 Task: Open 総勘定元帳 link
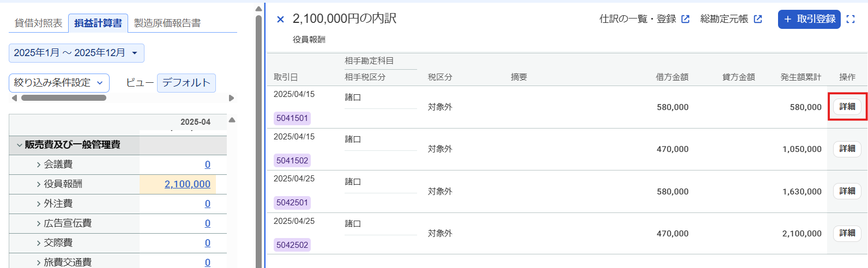coord(724,19)
